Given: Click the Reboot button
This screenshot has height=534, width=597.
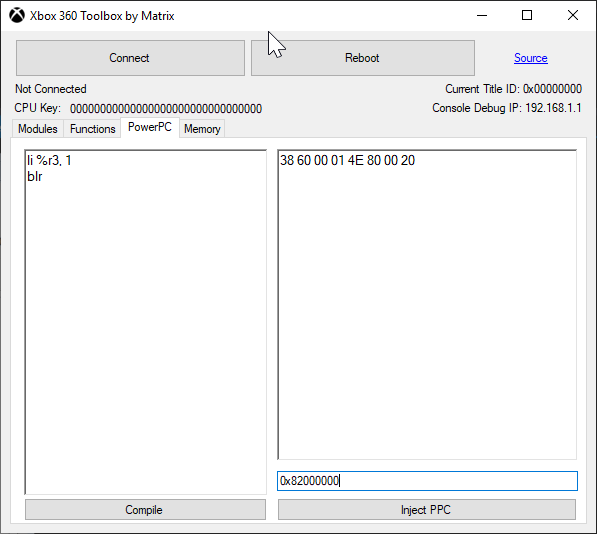Looking at the screenshot, I should coord(362,58).
